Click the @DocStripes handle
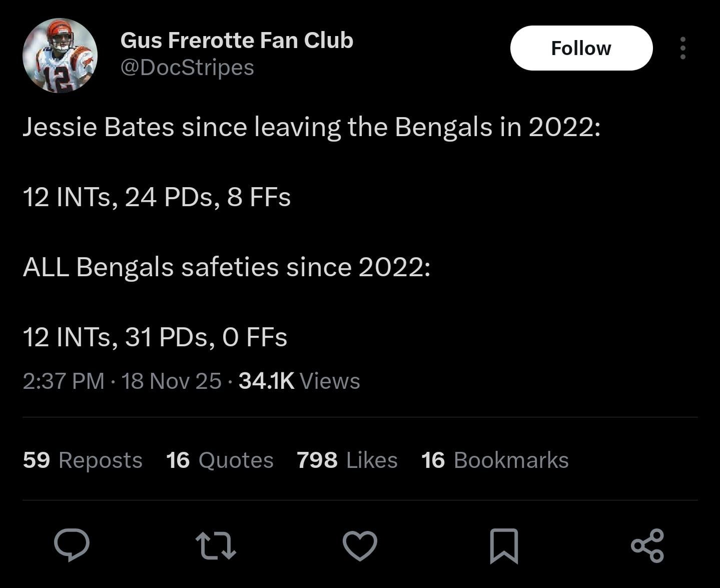The width and height of the screenshot is (720, 588). click(x=187, y=67)
